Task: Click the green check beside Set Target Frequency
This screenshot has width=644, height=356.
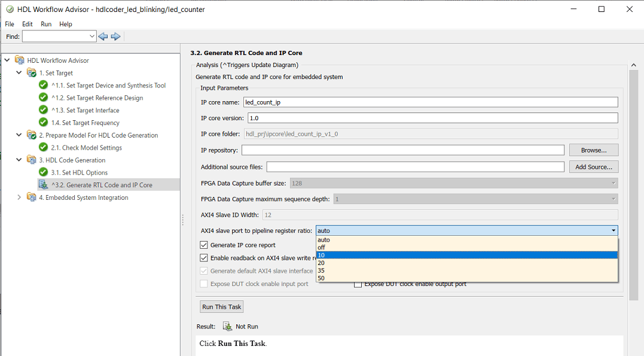Action: pos(43,123)
